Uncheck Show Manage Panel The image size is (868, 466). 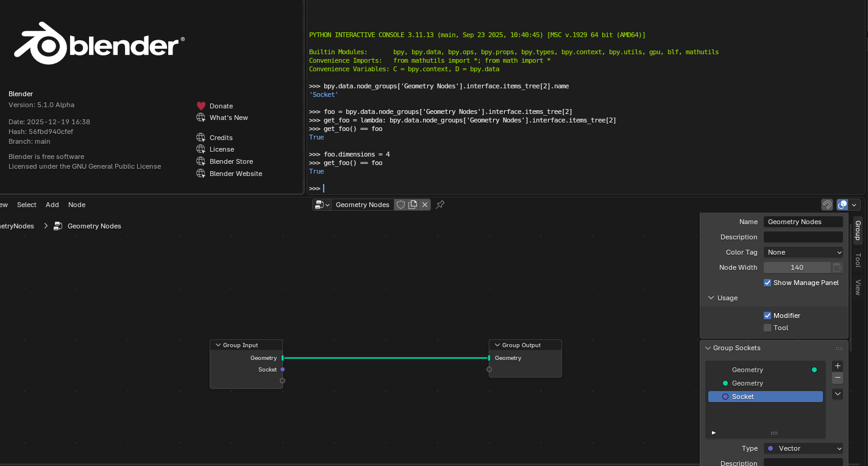pos(767,283)
